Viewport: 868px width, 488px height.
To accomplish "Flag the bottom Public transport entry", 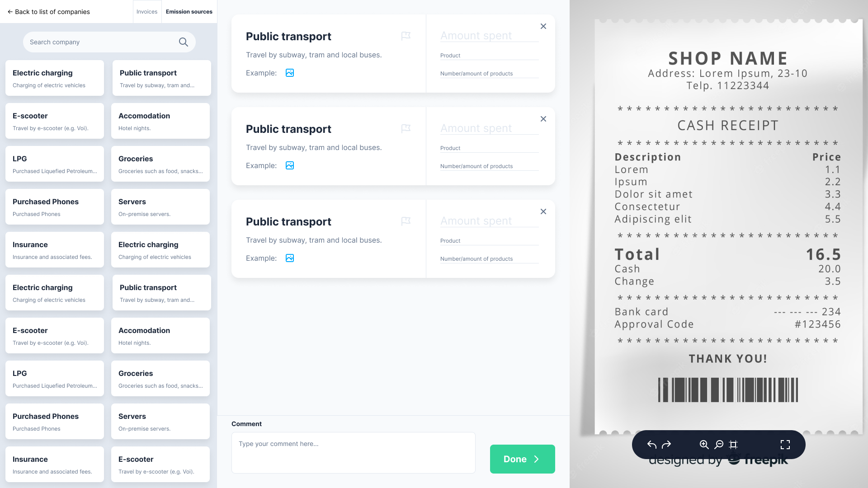I will tap(406, 221).
